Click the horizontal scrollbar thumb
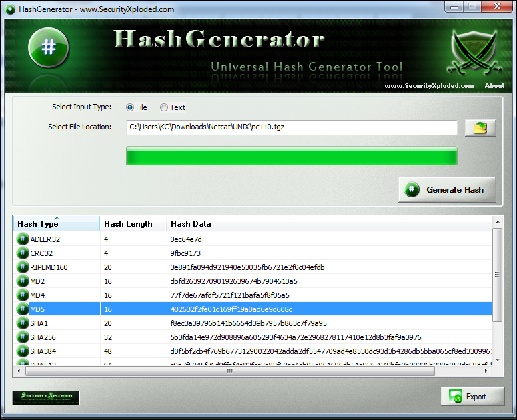Screen dimensions: 517x420 tap(230, 371)
